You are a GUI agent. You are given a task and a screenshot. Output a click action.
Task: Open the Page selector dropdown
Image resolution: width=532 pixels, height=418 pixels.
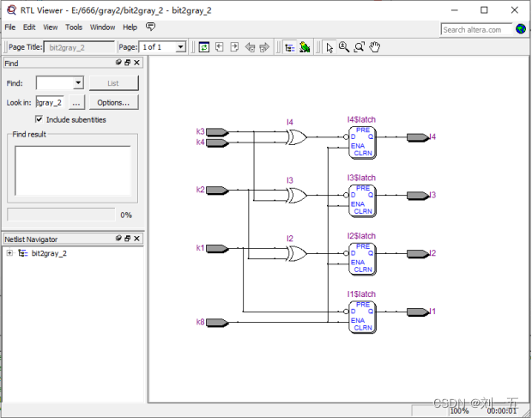[x=180, y=47]
